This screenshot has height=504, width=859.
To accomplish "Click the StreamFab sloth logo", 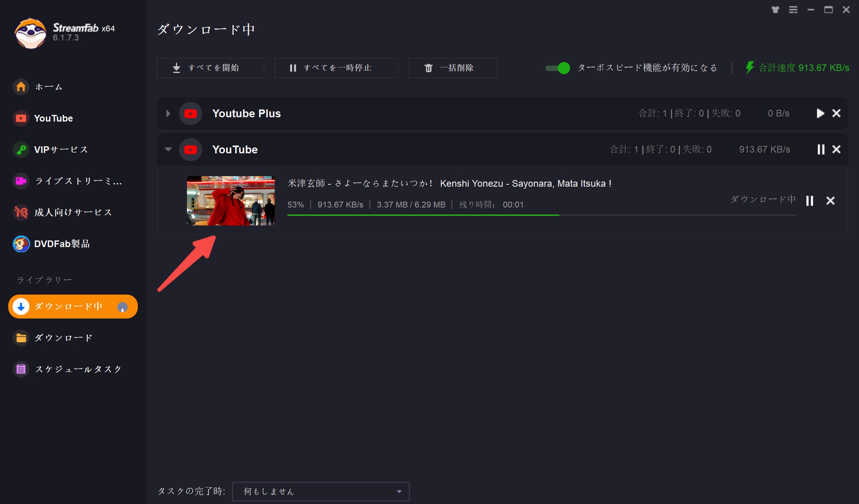I will 30,33.
